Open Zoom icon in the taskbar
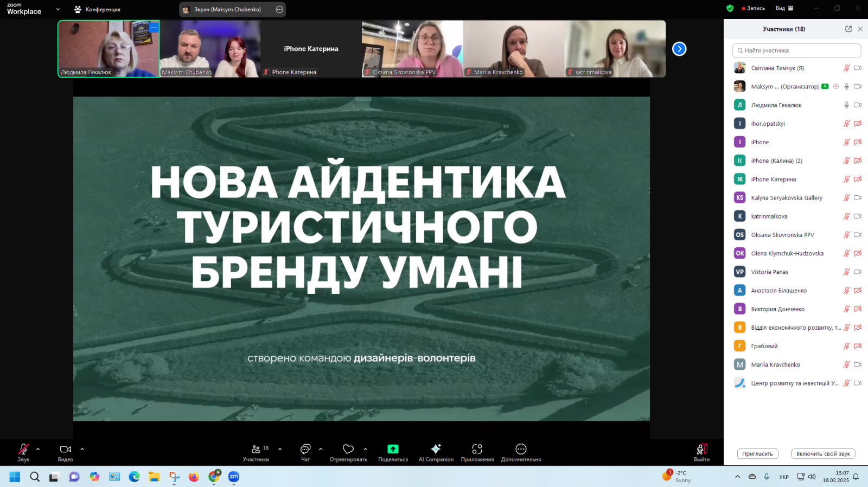The image size is (868, 487). (234, 477)
